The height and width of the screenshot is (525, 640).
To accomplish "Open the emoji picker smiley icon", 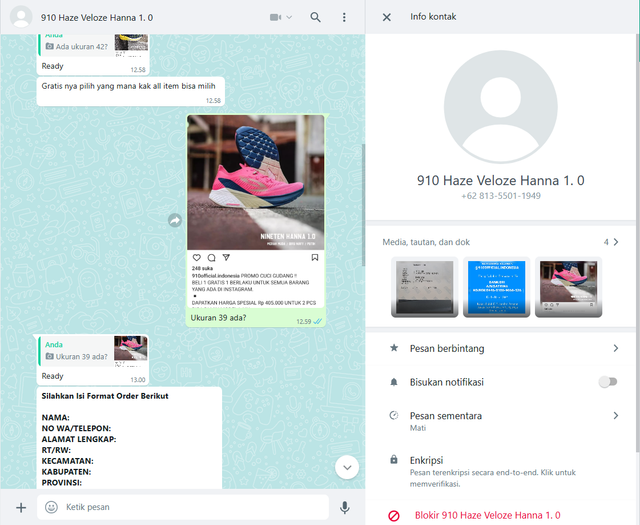I will pyautogui.click(x=51, y=507).
